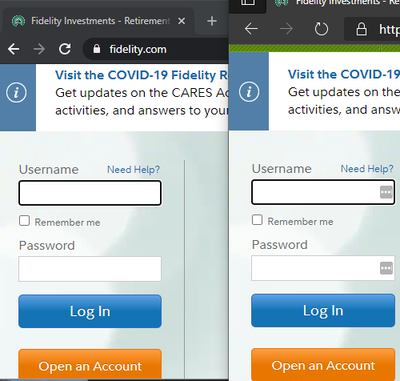Click the back arrow in the right browser
The height and width of the screenshot is (381, 400).
[x=251, y=29]
